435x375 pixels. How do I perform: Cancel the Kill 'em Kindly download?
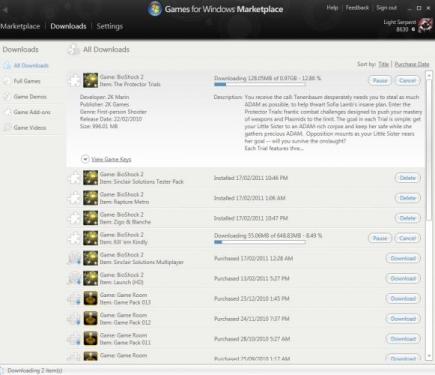click(x=407, y=238)
